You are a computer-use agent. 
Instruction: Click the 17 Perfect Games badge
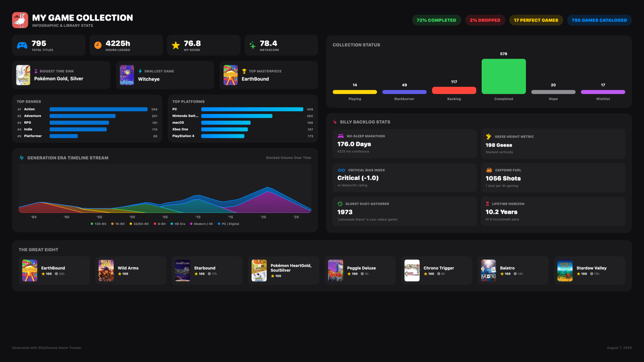click(x=536, y=20)
